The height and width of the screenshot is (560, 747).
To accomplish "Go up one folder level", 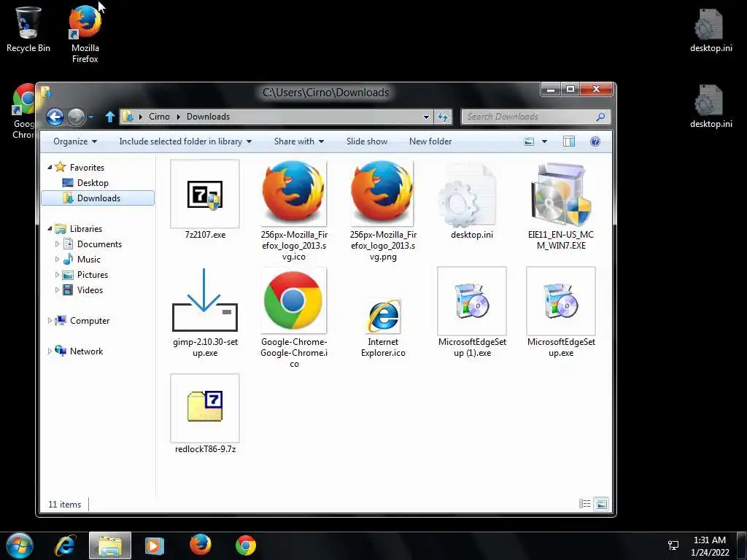I will [110, 117].
